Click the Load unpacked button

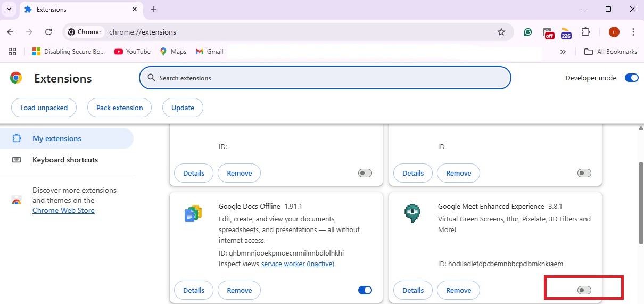pos(44,108)
